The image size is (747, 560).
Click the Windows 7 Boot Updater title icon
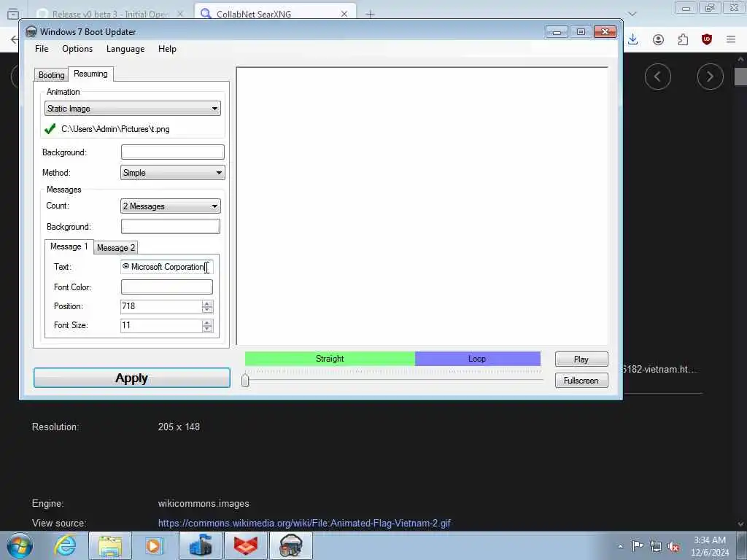coord(31,32)
